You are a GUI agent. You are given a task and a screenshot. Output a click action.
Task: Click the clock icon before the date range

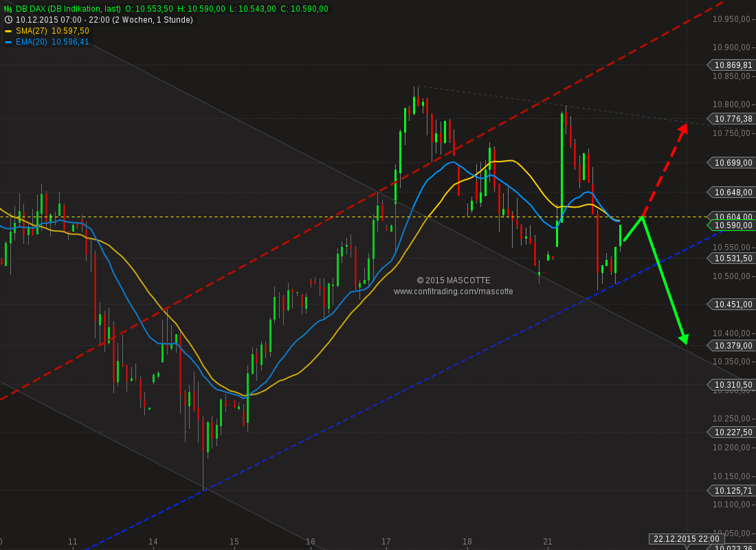click(8, 20)
